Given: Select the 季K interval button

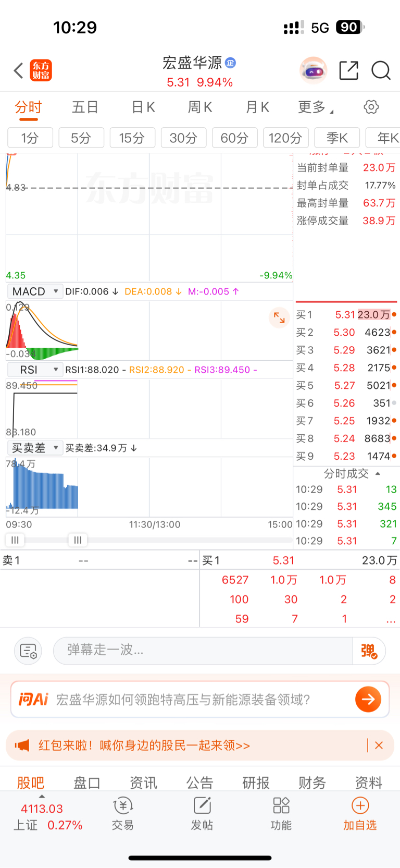Looking at the screenshot, I should pos(337,138).
